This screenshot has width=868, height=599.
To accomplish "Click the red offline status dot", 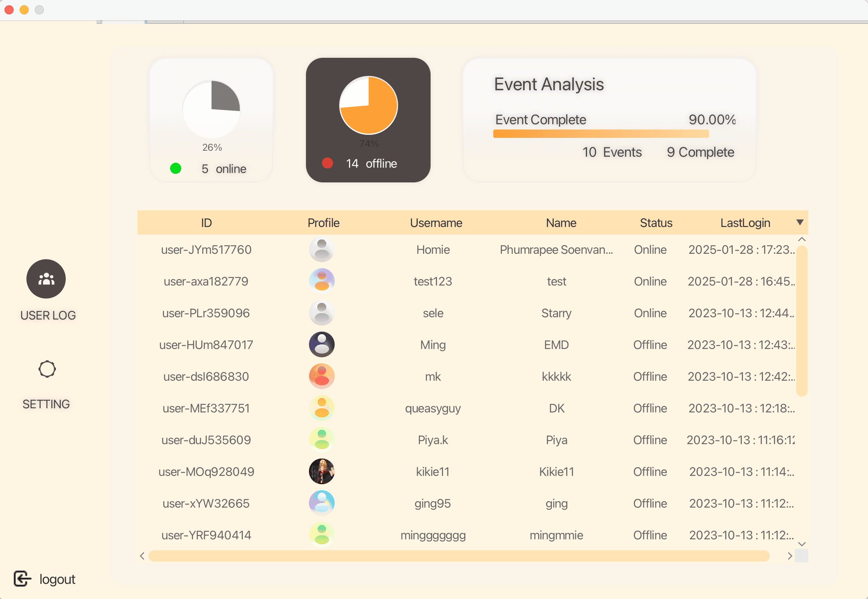I will pyautogui.click(x=327, y=163).
